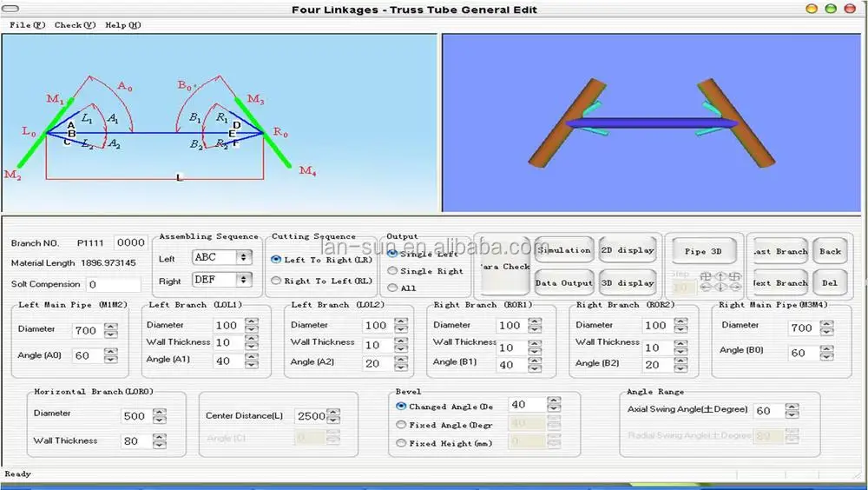868x490 pixels.
Task: Run the Para Check button
Action: 503,267
